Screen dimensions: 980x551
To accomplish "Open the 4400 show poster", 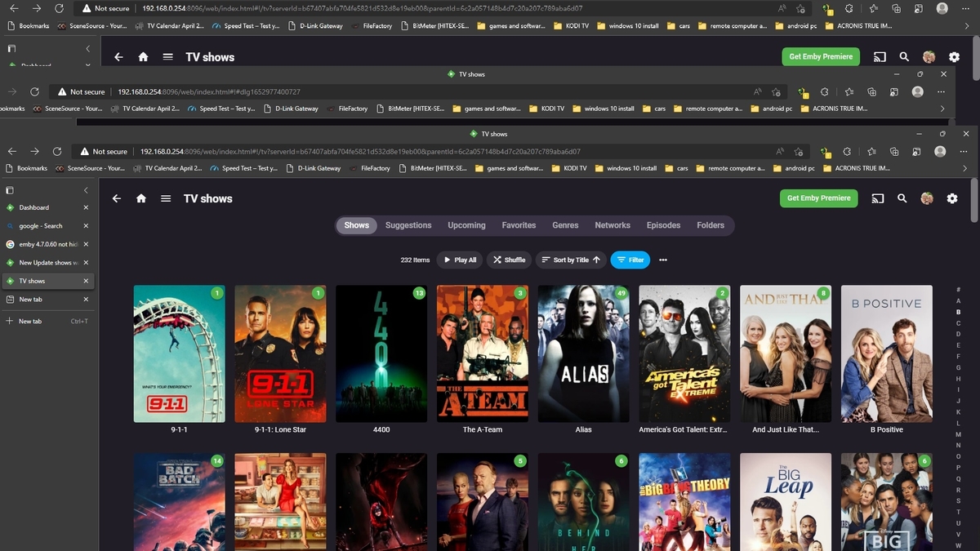I will 381,353.
